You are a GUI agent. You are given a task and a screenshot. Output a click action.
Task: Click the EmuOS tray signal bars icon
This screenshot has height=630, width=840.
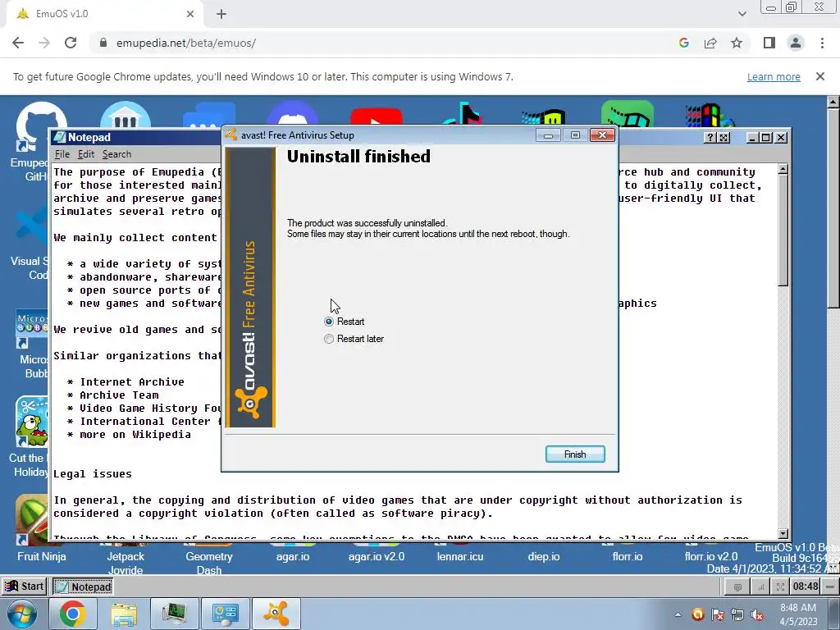[760, 587]
